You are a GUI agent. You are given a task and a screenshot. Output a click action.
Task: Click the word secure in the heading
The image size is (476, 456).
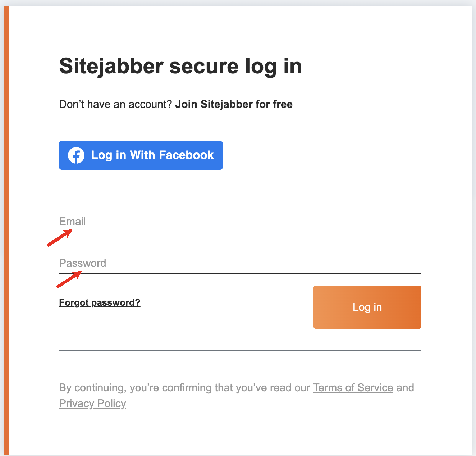[204, 66]
